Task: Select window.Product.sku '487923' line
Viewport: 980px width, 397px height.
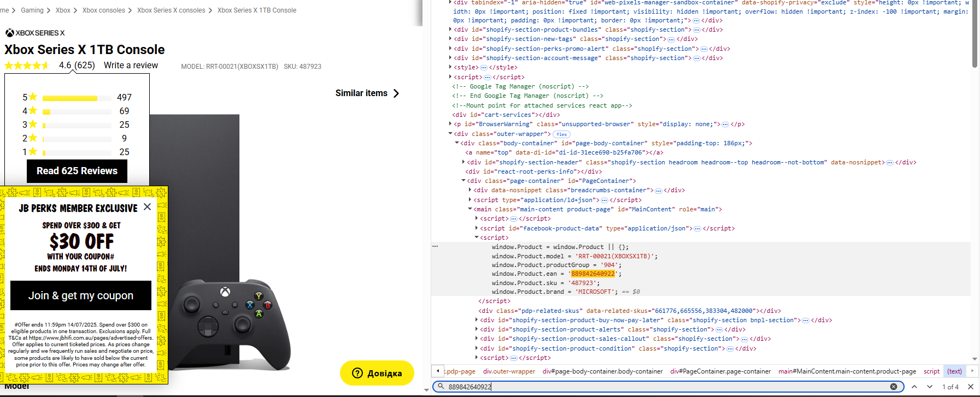Action: click(x=546, y=283)
